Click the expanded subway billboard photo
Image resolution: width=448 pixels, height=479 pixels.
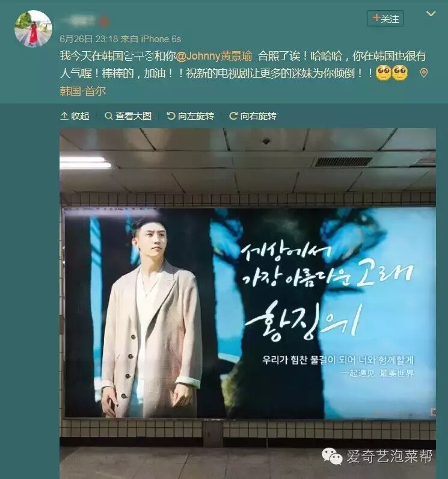pos(248,304)
